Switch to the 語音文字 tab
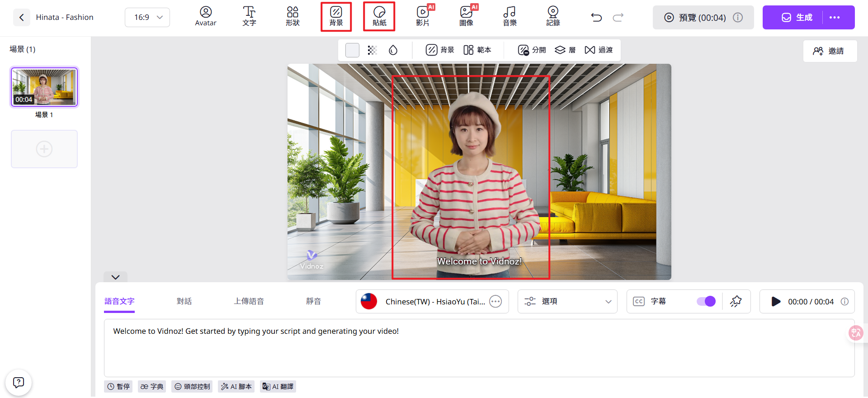 click(x=119, y=301)
